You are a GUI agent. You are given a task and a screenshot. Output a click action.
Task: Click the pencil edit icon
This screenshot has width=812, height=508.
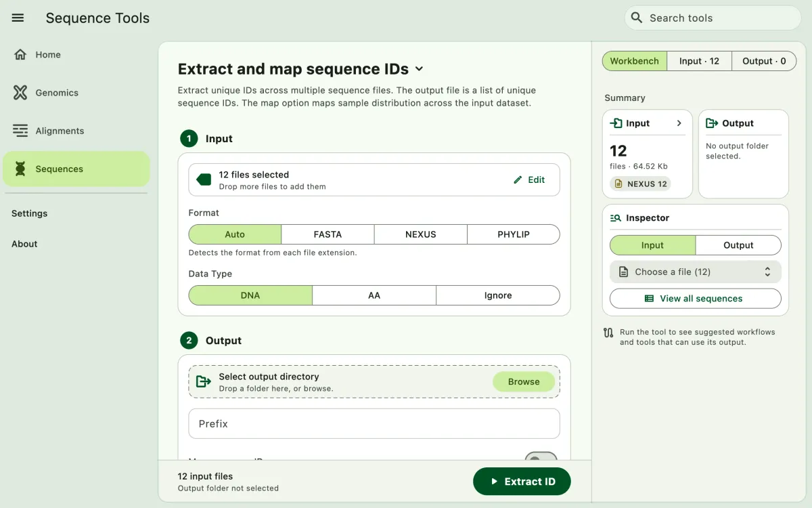518,179
